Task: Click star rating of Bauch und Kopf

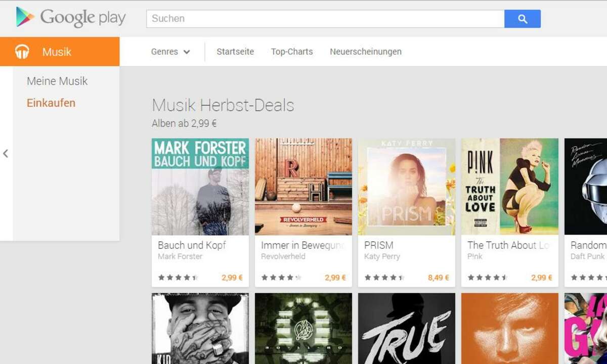Action: (178, 278)
